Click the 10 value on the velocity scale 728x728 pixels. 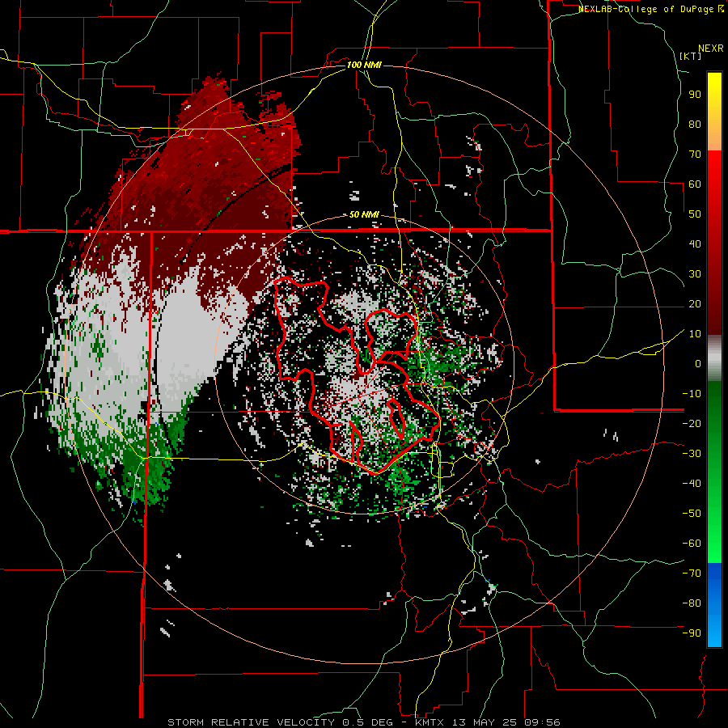pyautogui.click(x=695, y=334)
